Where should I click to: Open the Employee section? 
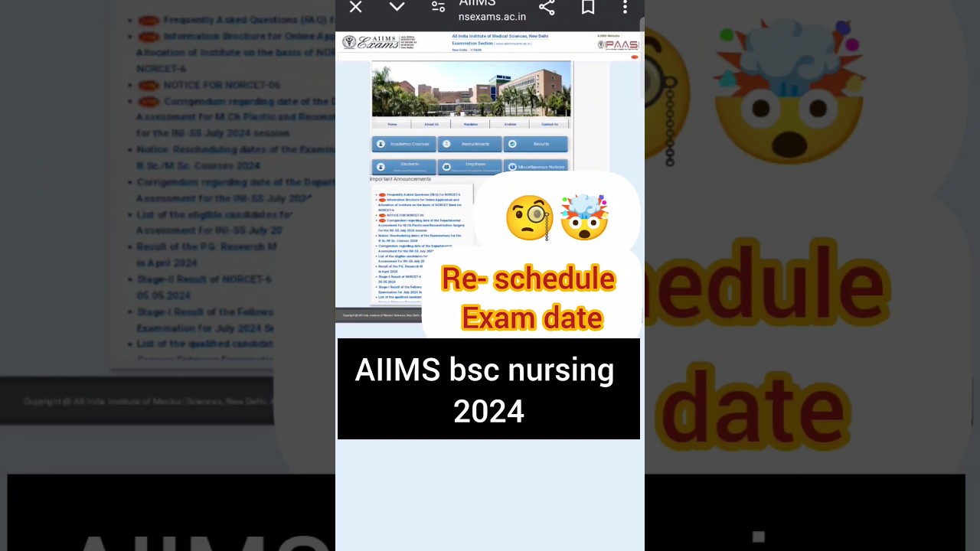coord(470,166)
